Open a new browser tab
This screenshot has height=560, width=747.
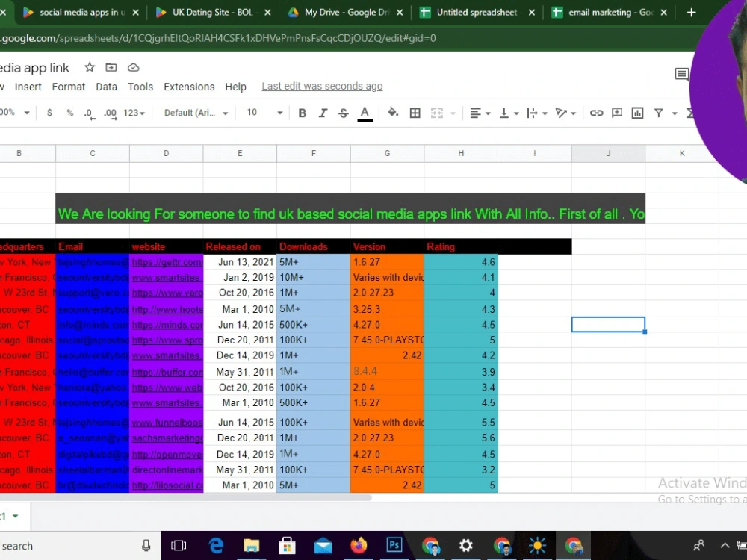[x=691, y=13]
